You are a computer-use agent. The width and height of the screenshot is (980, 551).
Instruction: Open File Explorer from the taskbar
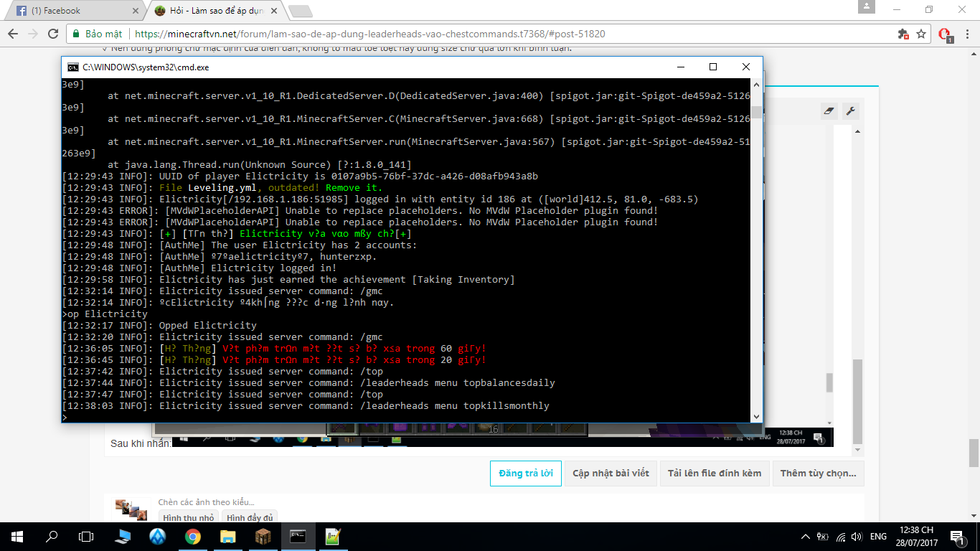click(x=227, y=536)
